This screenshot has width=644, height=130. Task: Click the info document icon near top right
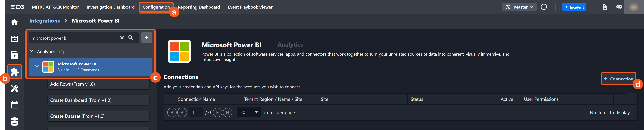coord(605,7)
